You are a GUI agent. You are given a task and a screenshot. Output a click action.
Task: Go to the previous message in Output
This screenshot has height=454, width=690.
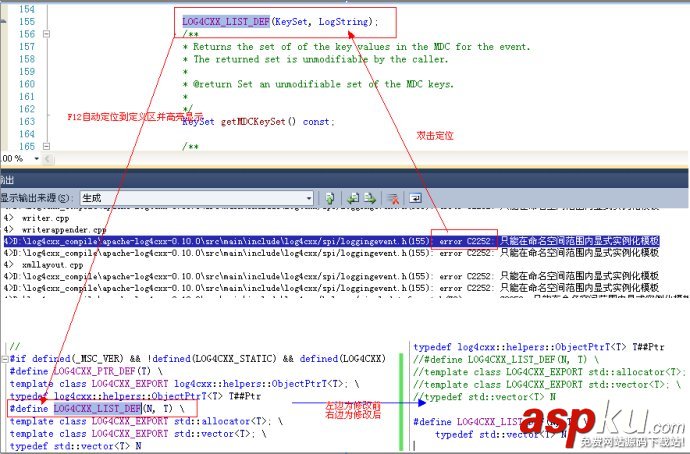[353, 198]
